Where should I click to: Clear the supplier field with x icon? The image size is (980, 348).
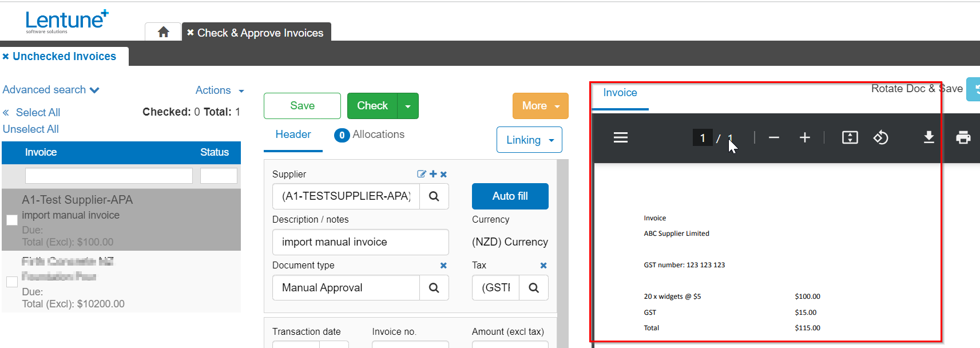[x=443, y=174]
